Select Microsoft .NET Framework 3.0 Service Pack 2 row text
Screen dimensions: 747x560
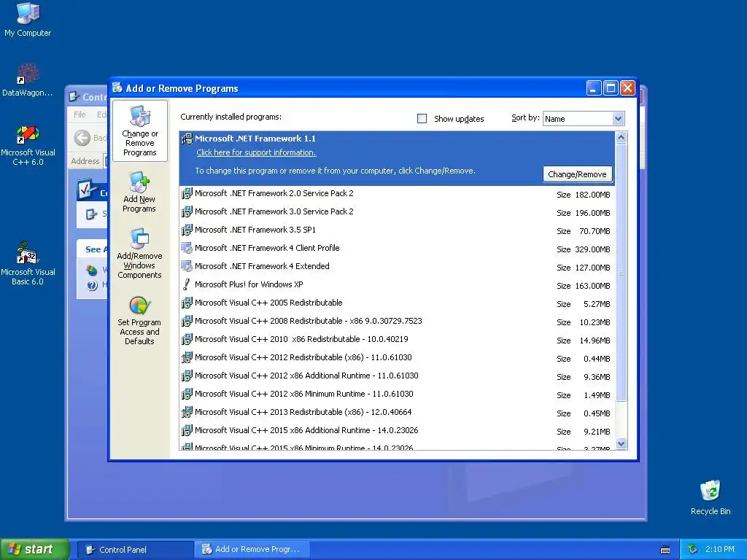274,211
